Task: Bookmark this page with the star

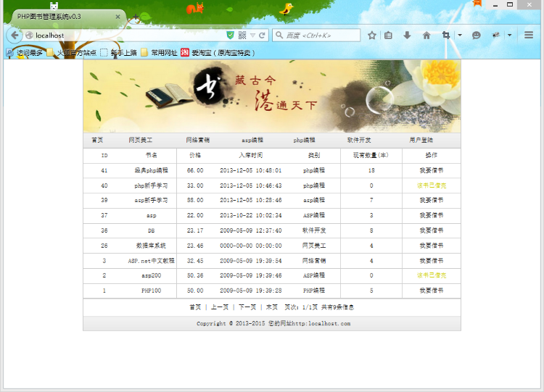Action: point(371,35)
